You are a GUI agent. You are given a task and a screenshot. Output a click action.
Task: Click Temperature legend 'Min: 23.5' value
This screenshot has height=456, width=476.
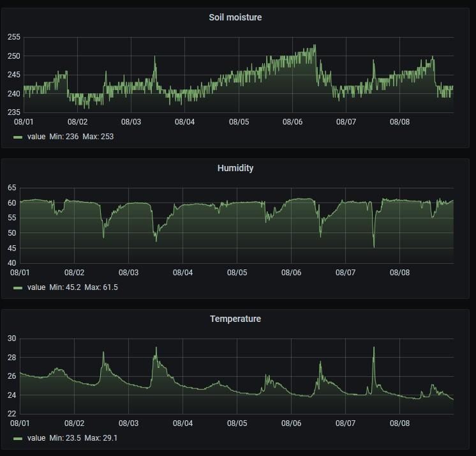(x=65, y=438)
